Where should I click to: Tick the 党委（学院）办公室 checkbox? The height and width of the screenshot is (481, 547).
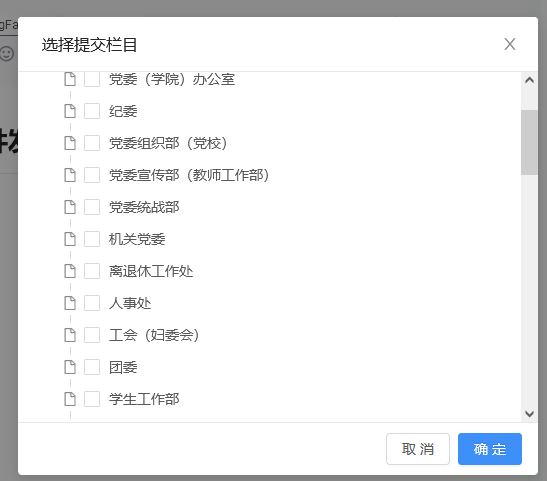[x=92, y=80]
